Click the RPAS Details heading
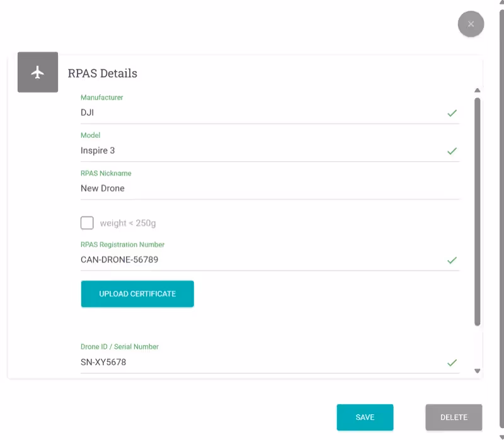Screen dimensions: 504x440 pos(103,74)
